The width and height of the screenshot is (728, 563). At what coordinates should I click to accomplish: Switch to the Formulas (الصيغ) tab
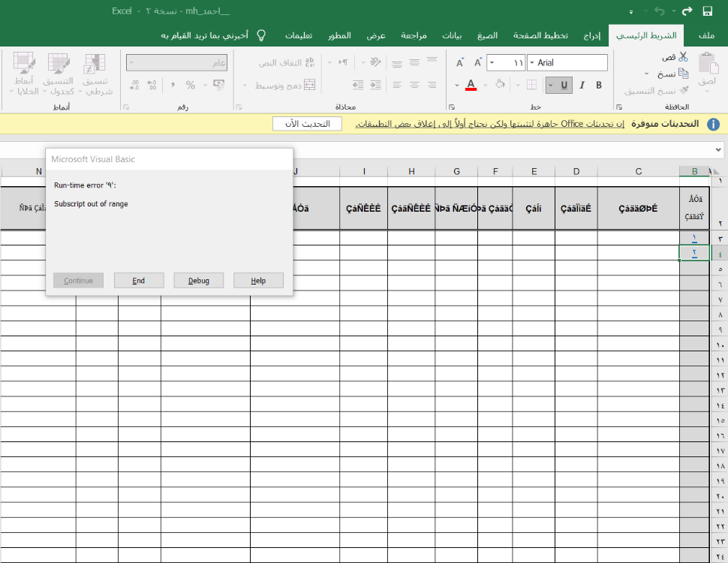pos(487,35)
